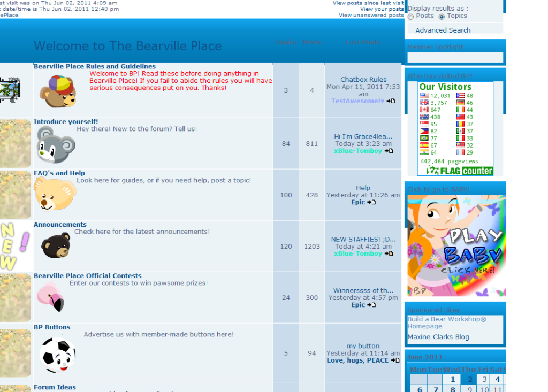View latest post icon in Official Contests row
Image resolution: width=548 pixels, height=392 pixels.
pos(371,305)
